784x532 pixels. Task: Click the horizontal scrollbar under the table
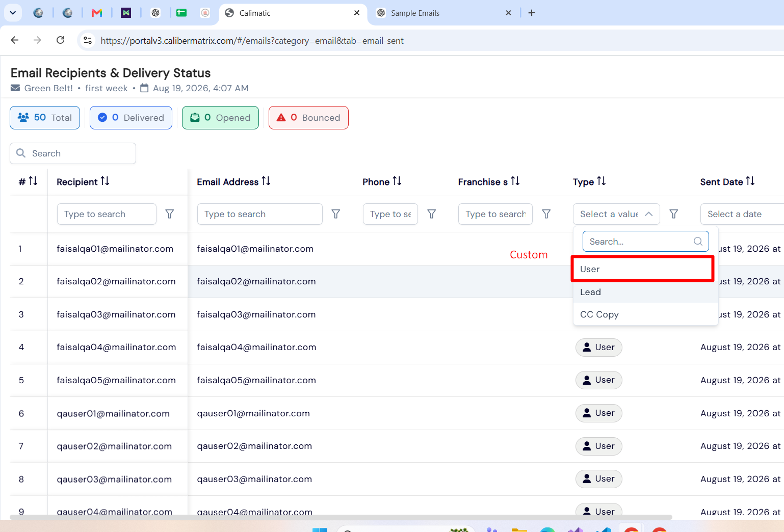pos(341,517)
